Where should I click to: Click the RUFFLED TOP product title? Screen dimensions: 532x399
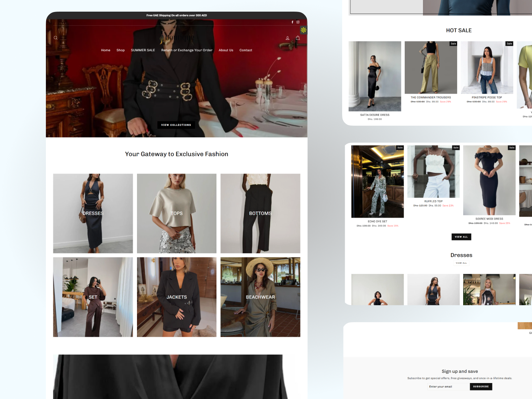(434, 201)
